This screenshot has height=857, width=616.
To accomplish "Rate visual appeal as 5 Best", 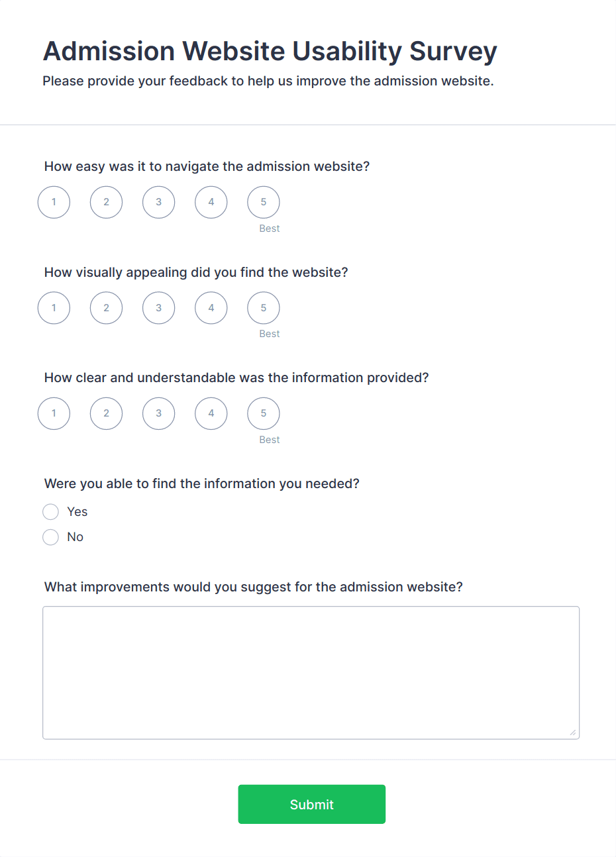I will tap(263, 308).
